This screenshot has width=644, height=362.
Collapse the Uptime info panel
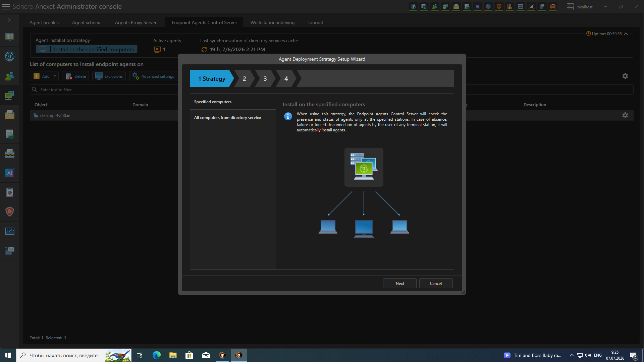[626, 34]
